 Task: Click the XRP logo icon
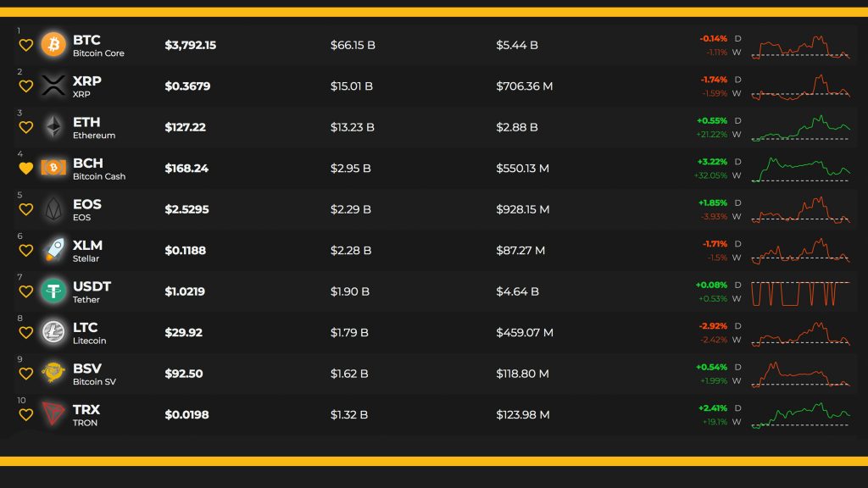(53, 86)
